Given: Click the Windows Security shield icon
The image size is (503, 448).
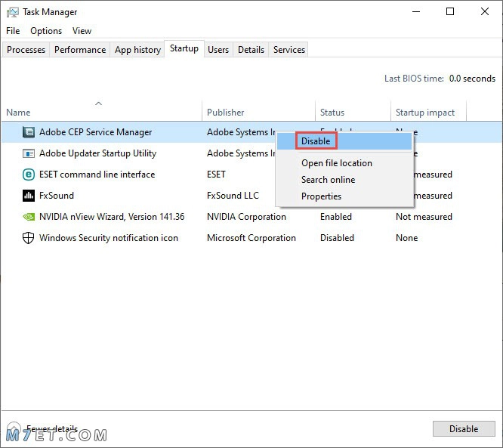Looking at the screenshot, I should coord(29,238).
